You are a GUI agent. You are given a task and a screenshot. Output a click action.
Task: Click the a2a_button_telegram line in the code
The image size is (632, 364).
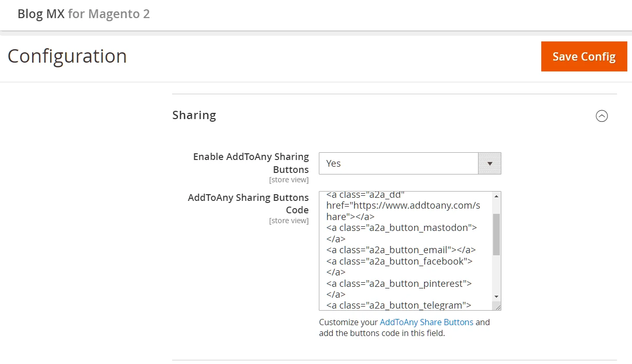tap(398, 305)
